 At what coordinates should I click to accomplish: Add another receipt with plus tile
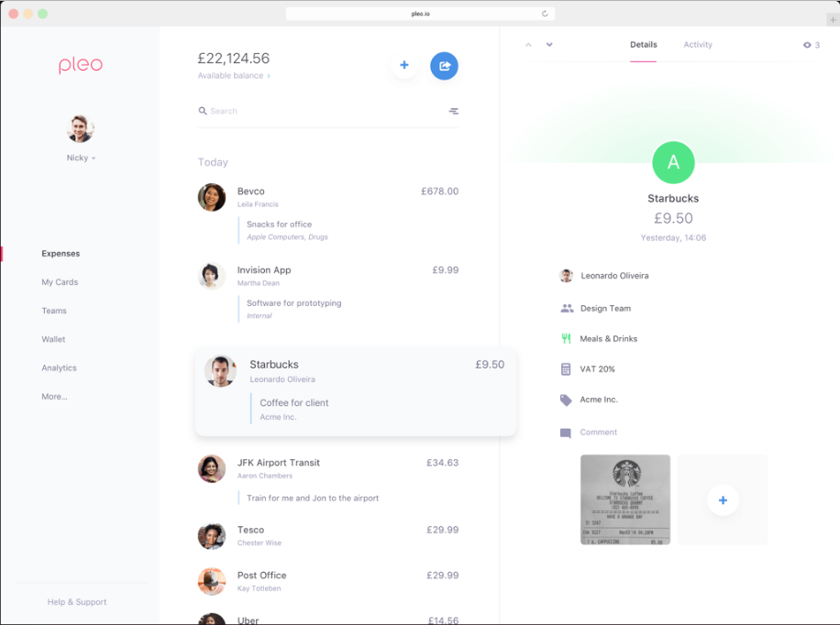[723, 499]
